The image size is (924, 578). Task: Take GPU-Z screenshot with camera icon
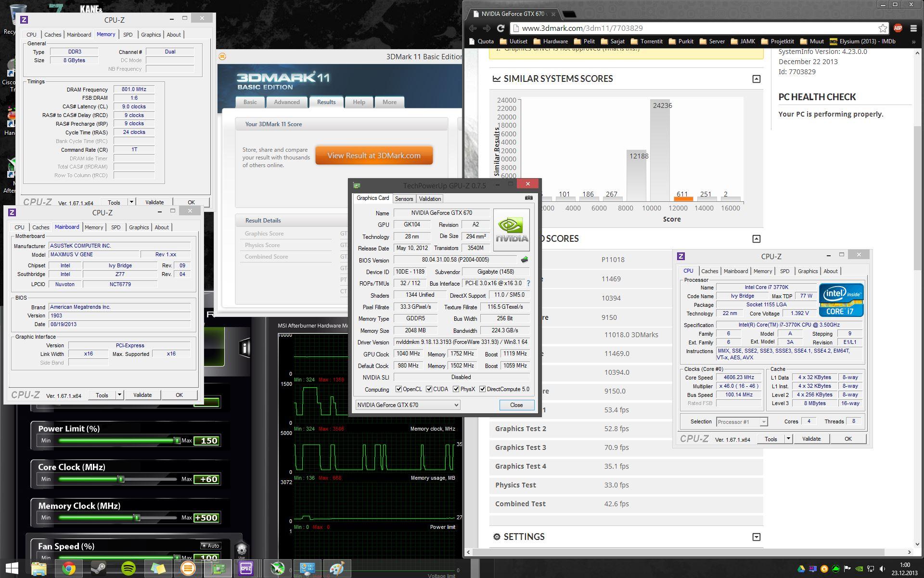[x=528, y=198]
